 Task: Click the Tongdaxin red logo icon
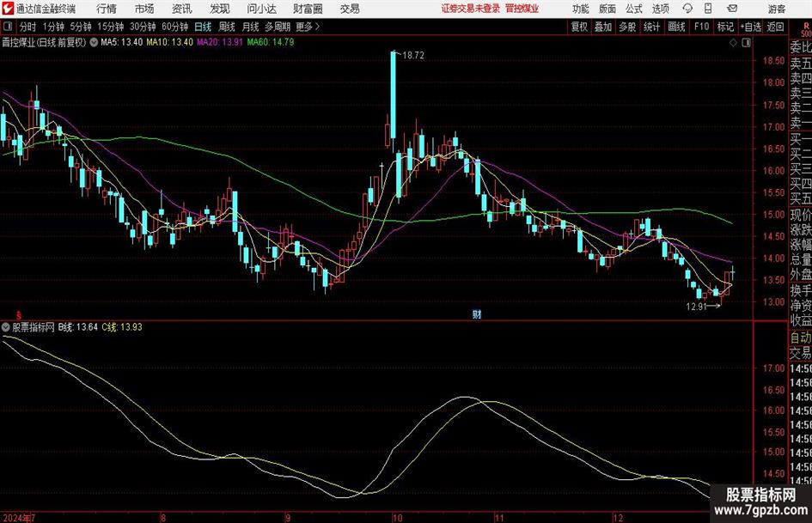[8, 9]
